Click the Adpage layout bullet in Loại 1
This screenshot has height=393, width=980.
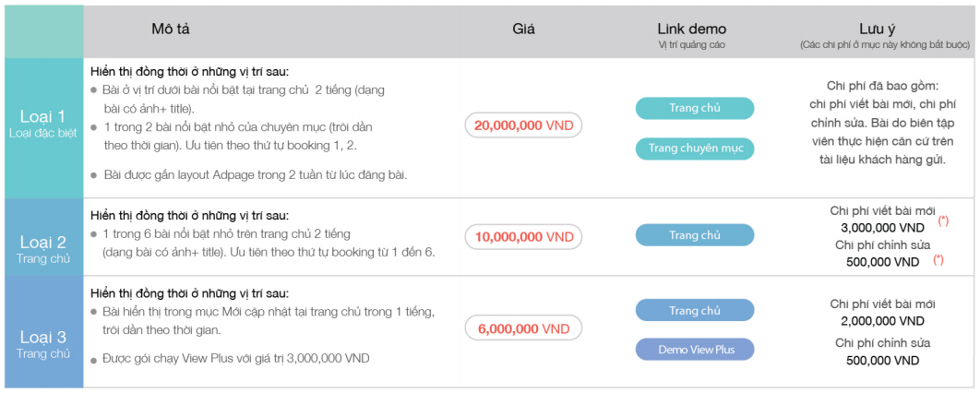(249, 174)
